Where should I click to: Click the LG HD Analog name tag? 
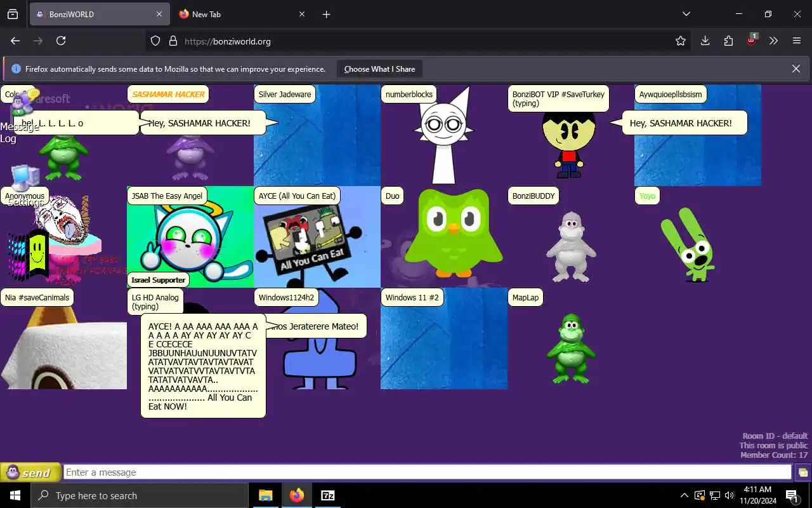(155, 302)
